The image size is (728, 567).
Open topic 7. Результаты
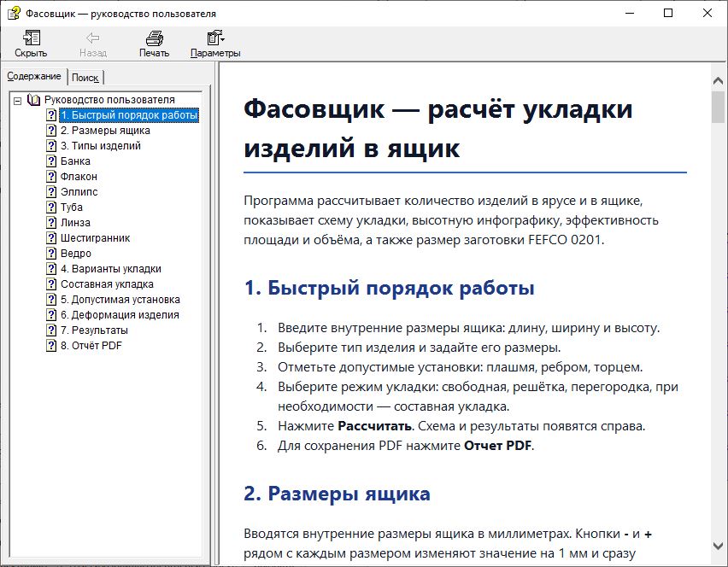(x=94, y=330)
